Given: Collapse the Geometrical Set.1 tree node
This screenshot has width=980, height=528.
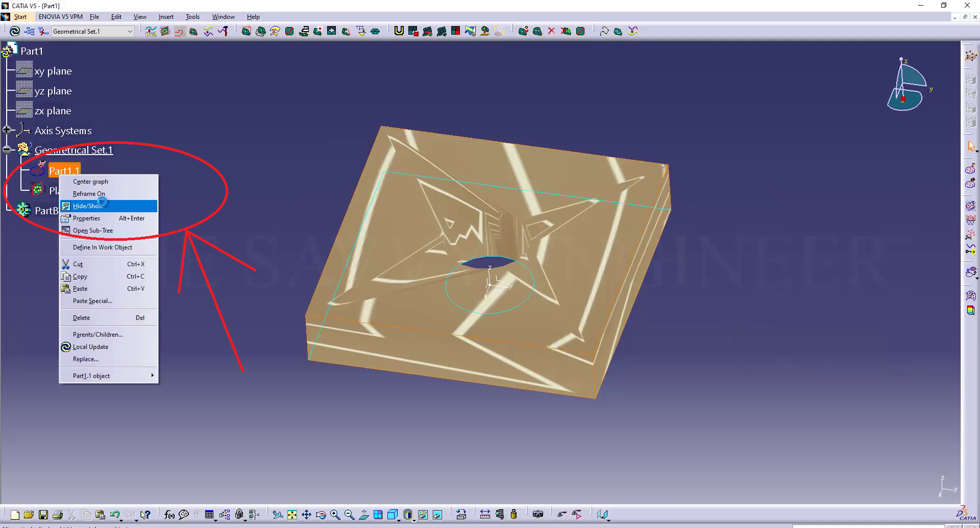Looking at the screenshot, I should coord(7,150).
